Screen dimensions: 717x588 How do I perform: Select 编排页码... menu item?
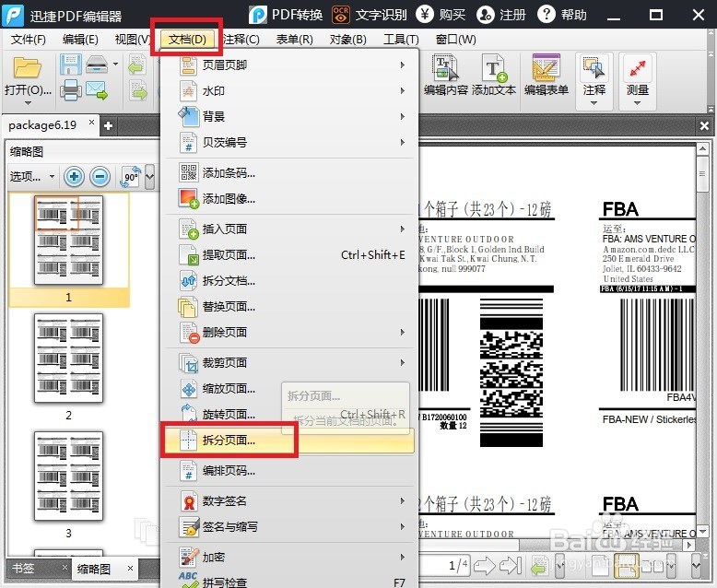point(289,470)
